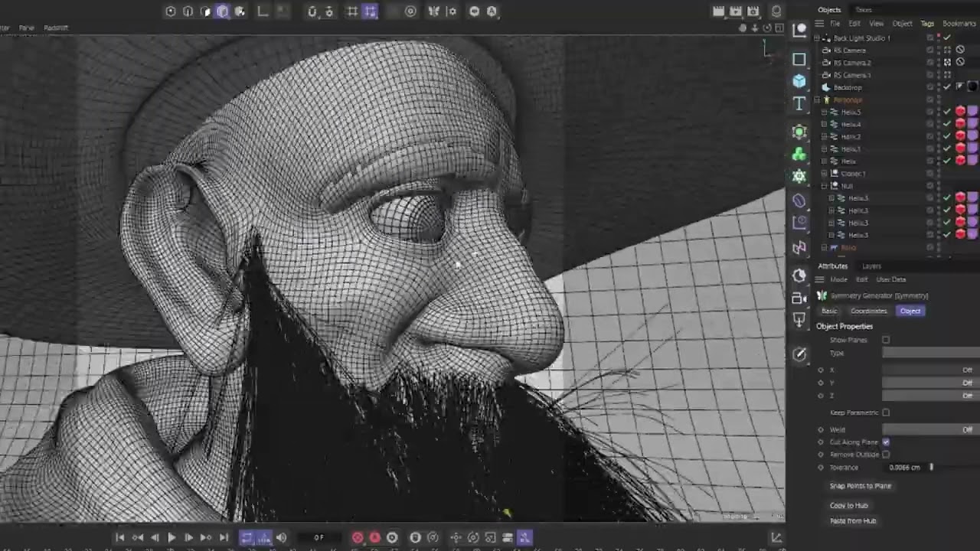Click the Render View clapperboard icon
The width and height of the screenshot is (980, 551).
click(718, 11)
